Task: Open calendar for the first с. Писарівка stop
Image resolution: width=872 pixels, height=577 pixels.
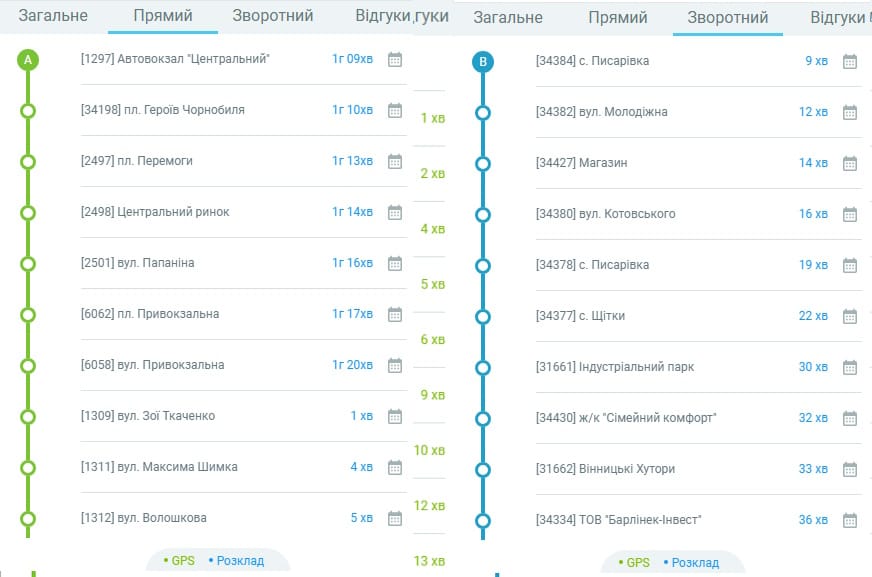Action: pos(849,60)
